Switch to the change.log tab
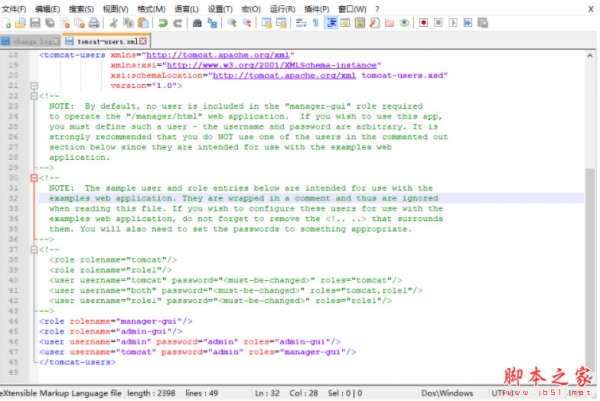 pyautogui.click(x=33, y=41)
